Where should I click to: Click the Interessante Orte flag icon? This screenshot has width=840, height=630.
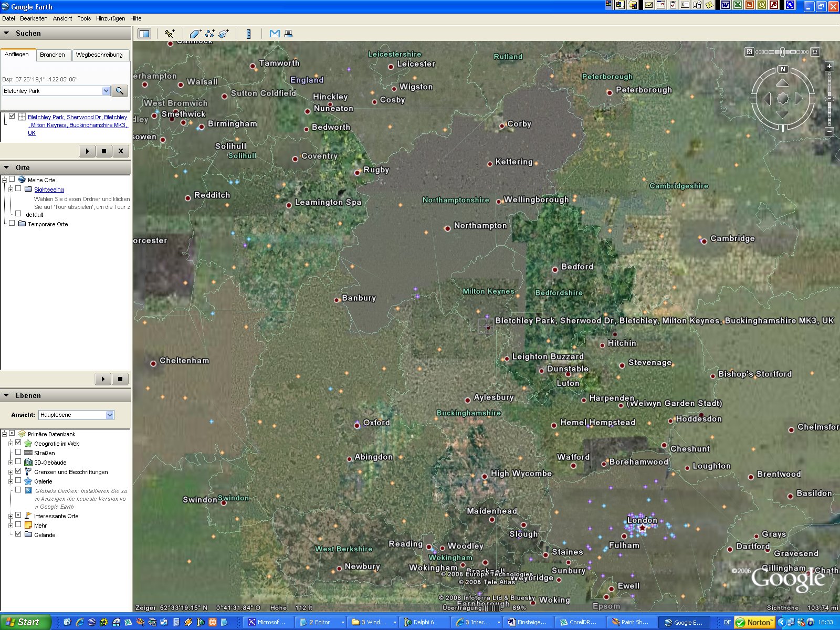28,516
